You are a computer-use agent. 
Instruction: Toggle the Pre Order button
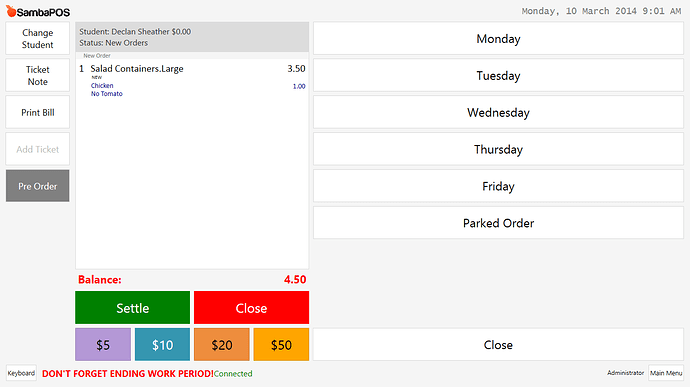(37, 186)
